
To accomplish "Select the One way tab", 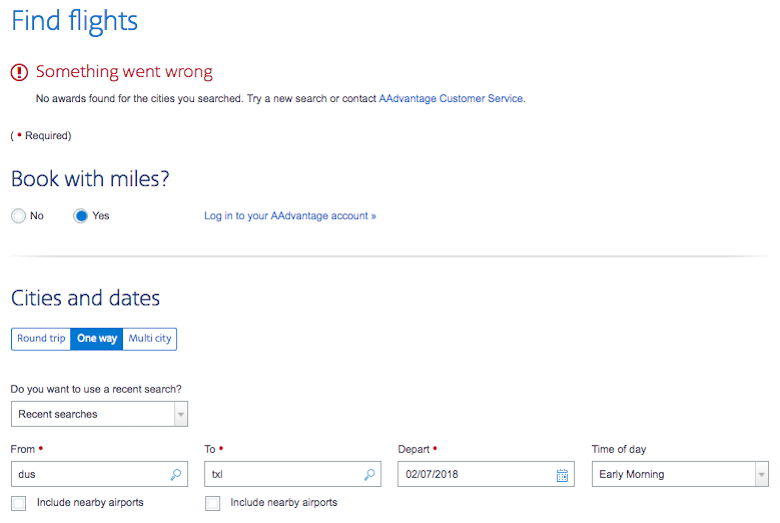I will (97, 339).
